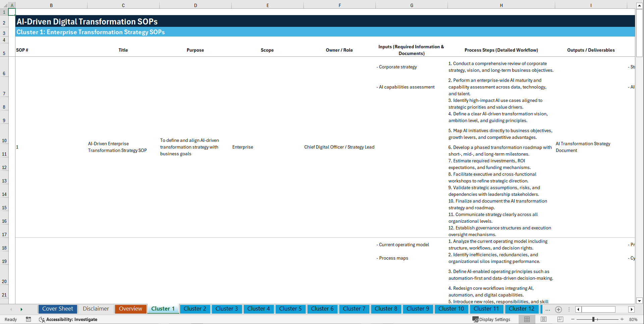Zoom in using the plus button

pyautogui.click(x=622, y=319)
